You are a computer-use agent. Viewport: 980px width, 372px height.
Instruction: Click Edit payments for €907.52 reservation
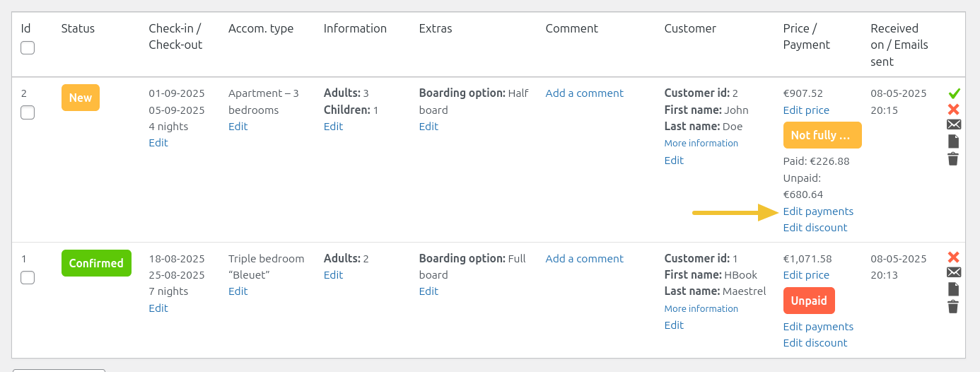point(818,211)
